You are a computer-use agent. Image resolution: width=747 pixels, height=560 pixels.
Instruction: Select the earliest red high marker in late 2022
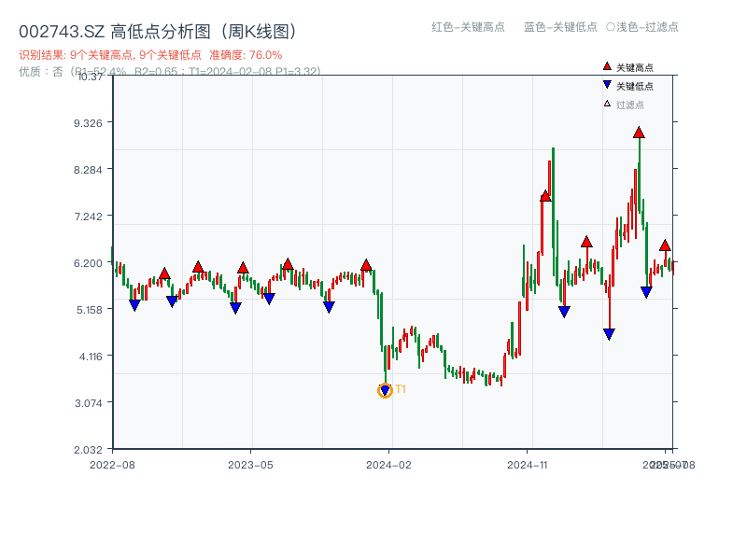pos(164,273)
